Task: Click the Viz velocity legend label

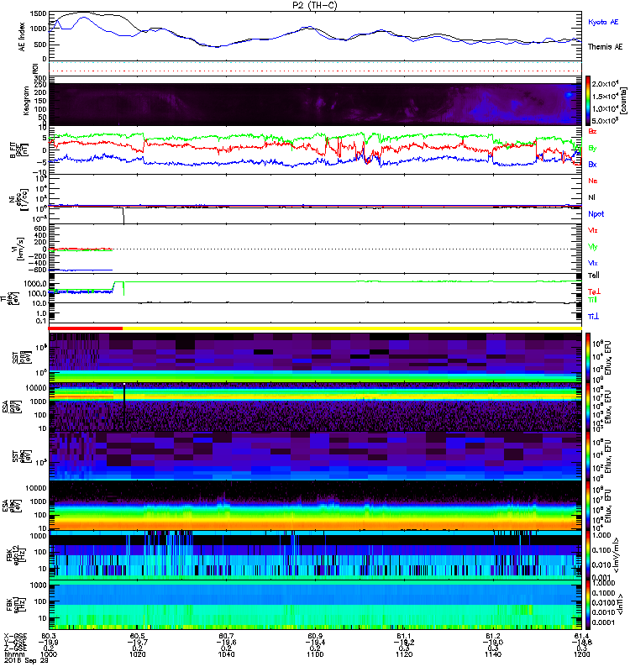Action: coord(593,230)
